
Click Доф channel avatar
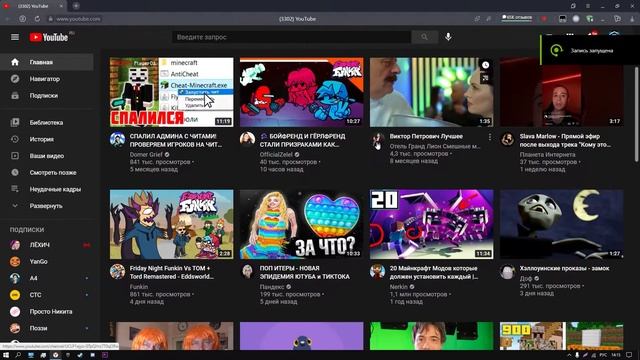coord(507,271)
